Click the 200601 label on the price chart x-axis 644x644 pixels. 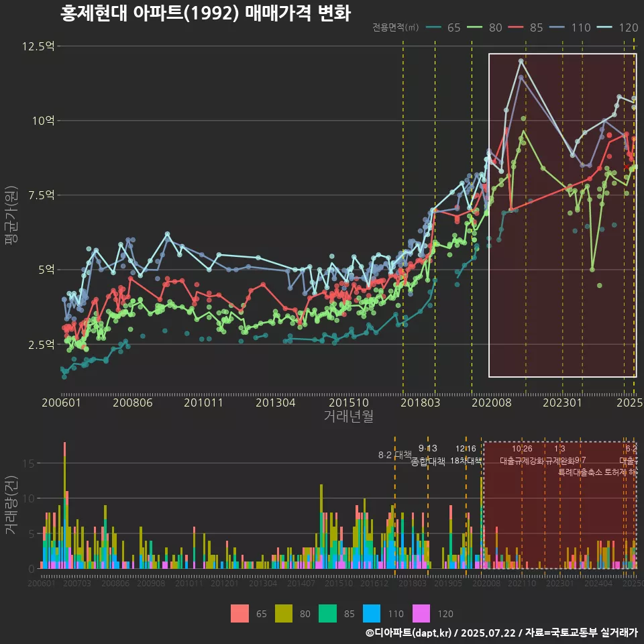coord(61,402)
